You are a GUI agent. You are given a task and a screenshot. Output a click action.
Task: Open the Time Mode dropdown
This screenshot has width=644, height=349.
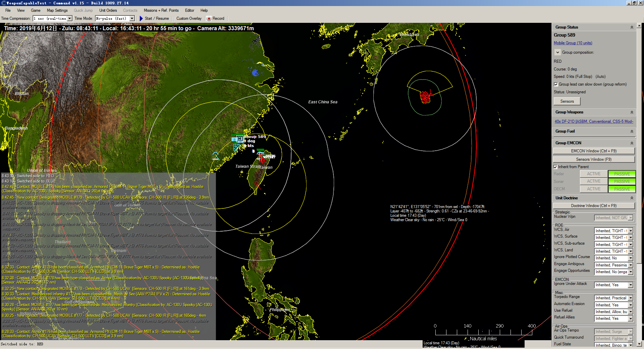click(x=132, y=18)
